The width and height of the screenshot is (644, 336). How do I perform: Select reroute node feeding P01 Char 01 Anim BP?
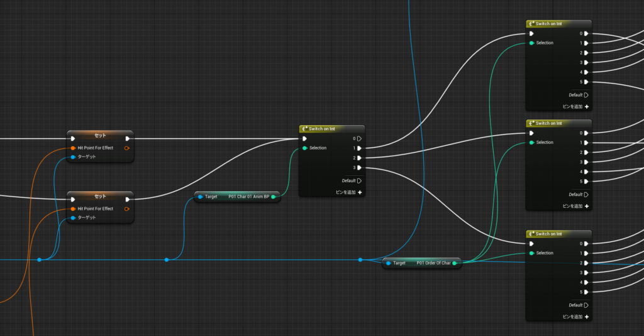[166, 259]
